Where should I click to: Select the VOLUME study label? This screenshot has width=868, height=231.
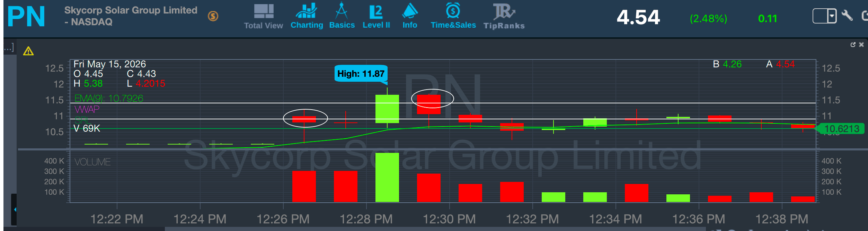[92, 162]
